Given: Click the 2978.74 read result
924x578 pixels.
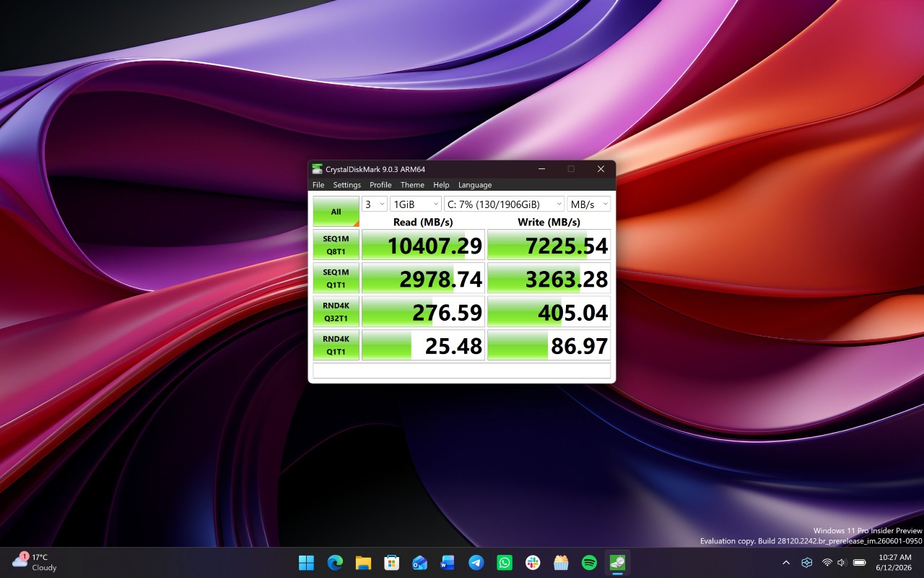Looking at the screenshot, I should click(x=423, y=278).
